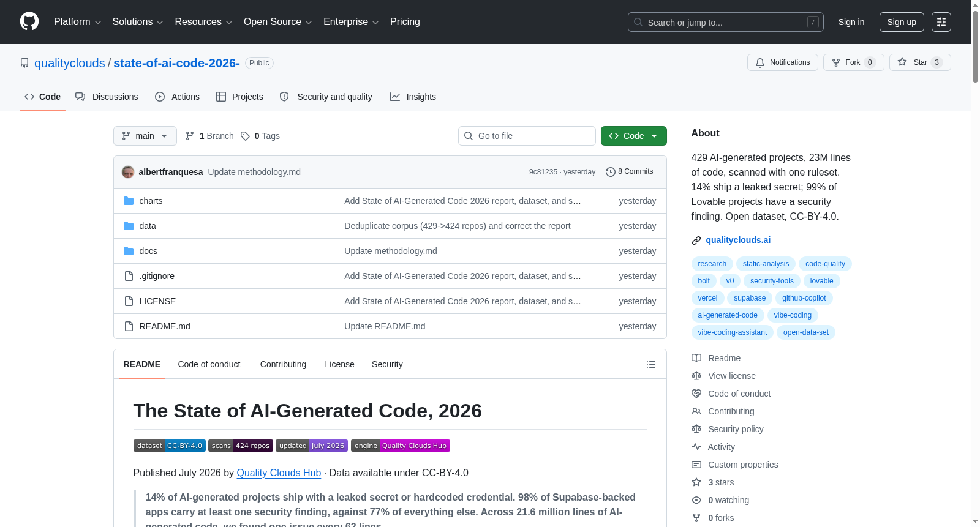Switch to the Actions tab
This screenshot has height=527, width=980.
(177, 97)
